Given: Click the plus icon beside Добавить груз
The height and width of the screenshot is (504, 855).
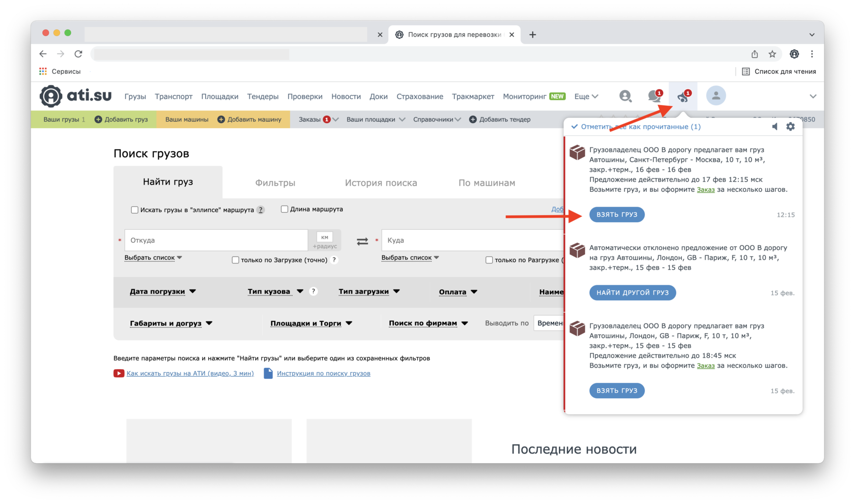Looking at the screenshot, I should [x=98, y=120].
